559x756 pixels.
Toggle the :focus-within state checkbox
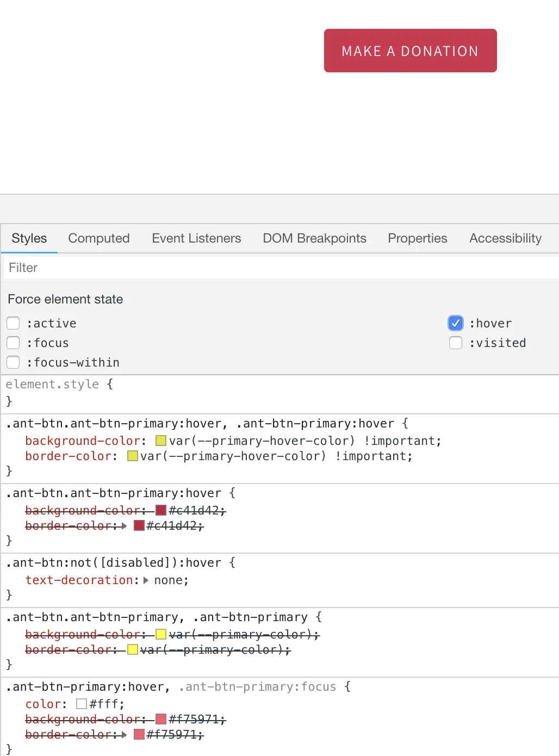click(x=13, y=362)
